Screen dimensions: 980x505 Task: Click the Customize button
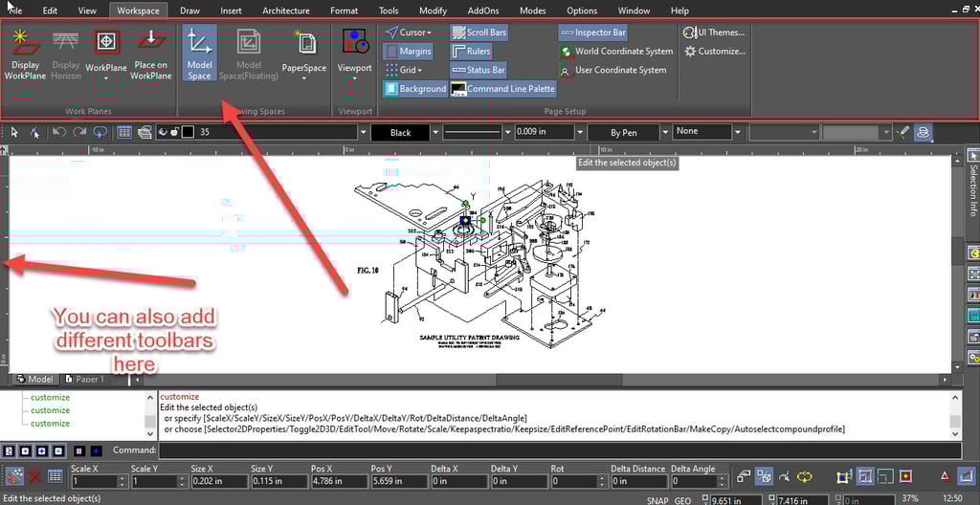[x=714, y=52]
